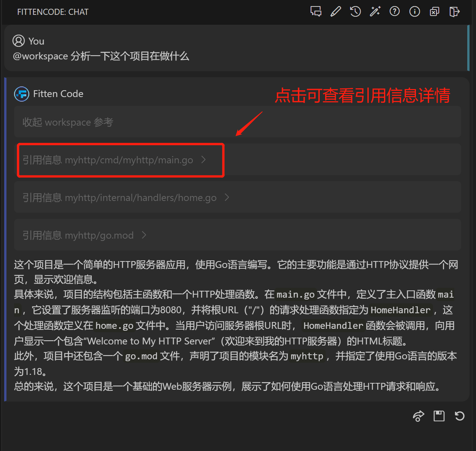
Task: Click the close-all stacked X icon
Action: pyautogui.click(x=434, y=12)
